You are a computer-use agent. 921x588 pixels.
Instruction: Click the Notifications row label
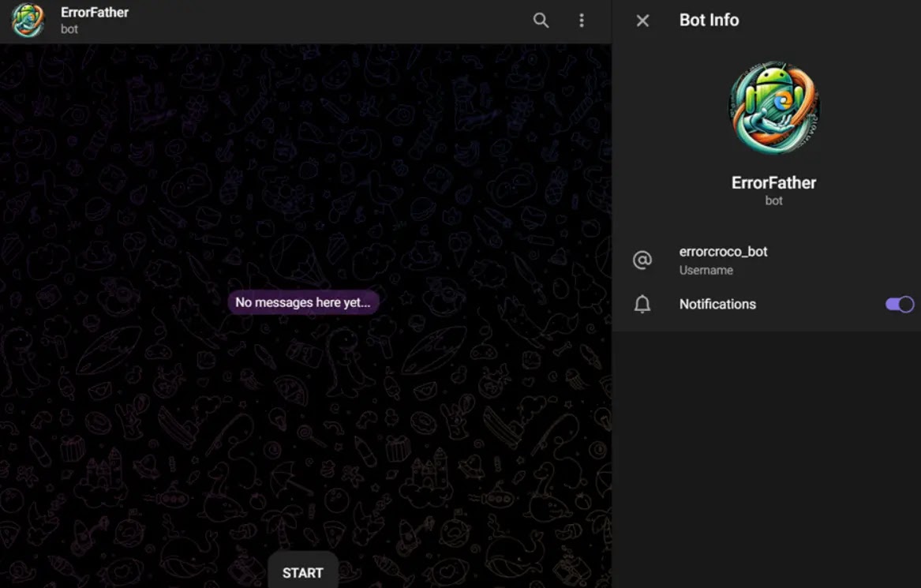tap(717, 305)
